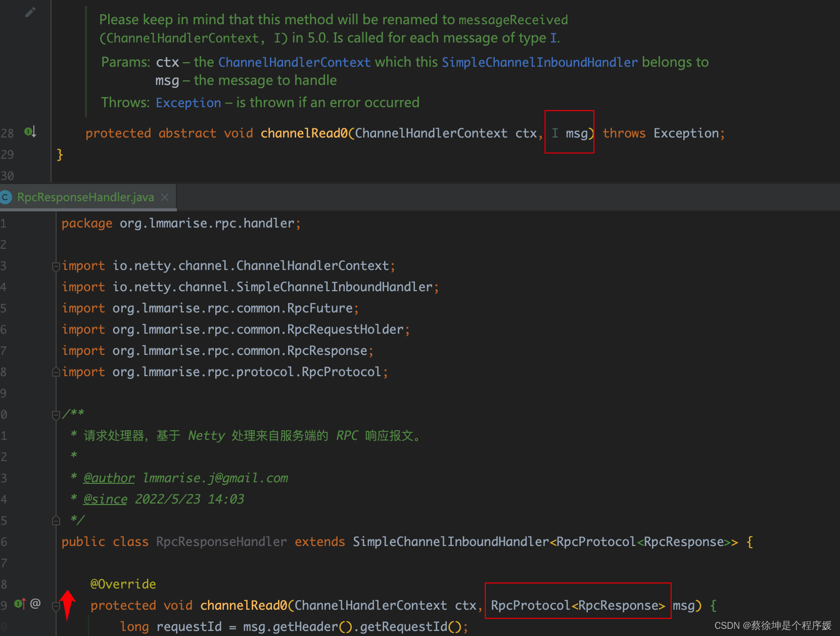Click the fold marker beside the RpcProtocol import
This screenshot has width=840, height=636.
pos(56,372)
